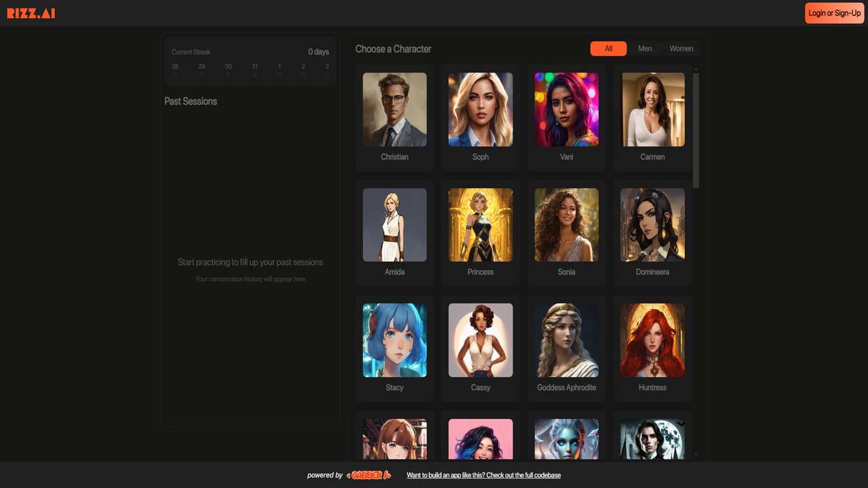Choose Sonia's portrait

566,225
